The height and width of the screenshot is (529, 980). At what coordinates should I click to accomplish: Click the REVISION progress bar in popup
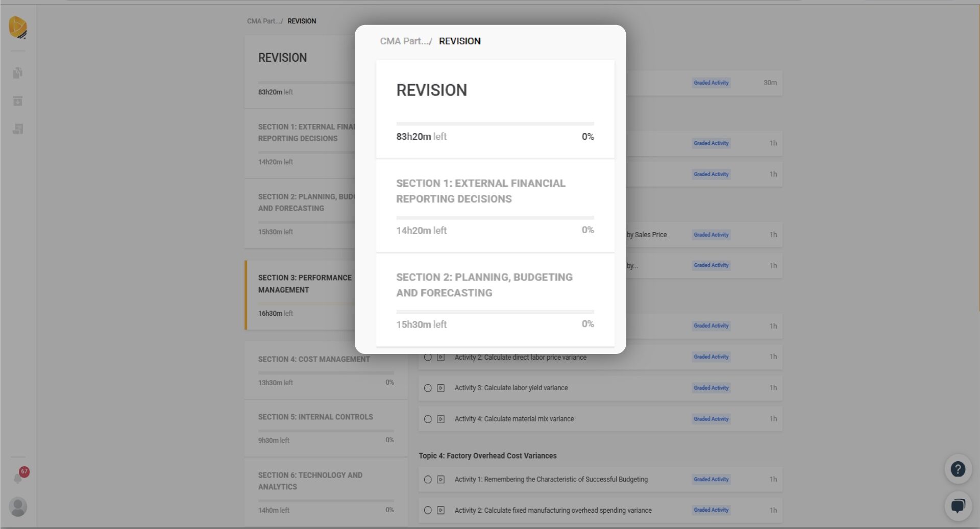[495, 123]
